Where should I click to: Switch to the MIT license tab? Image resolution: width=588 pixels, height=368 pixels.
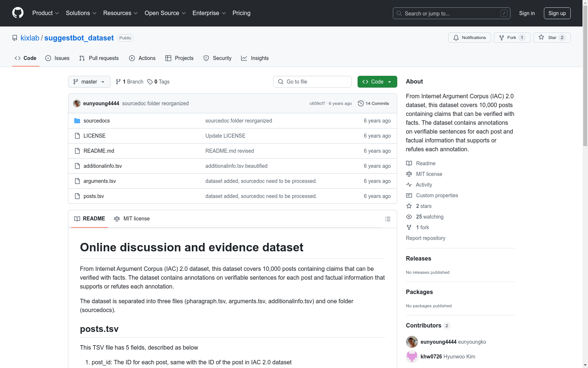(x=132, y=219)
